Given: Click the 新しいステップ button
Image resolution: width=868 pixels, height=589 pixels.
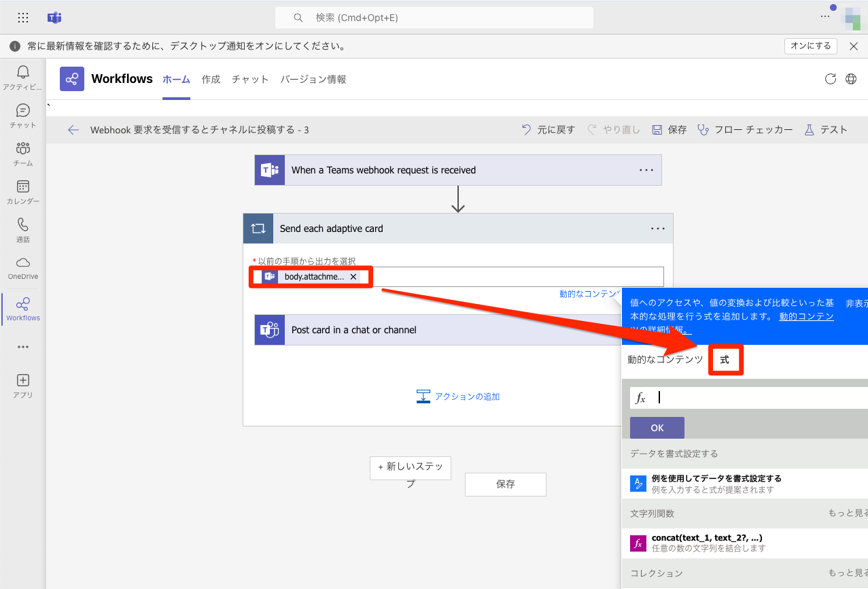Looking at the screenshot, I should (x=411, y=468).
